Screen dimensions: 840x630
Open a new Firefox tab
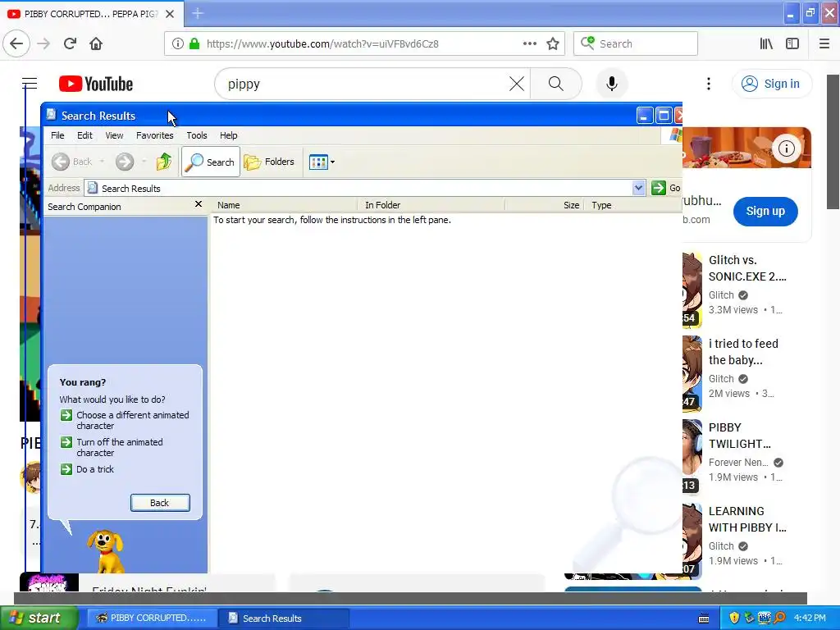[x=198, y=14]
